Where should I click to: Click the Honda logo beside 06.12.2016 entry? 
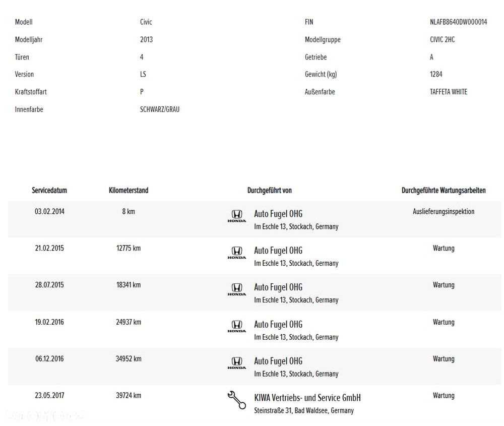[236, 363]
